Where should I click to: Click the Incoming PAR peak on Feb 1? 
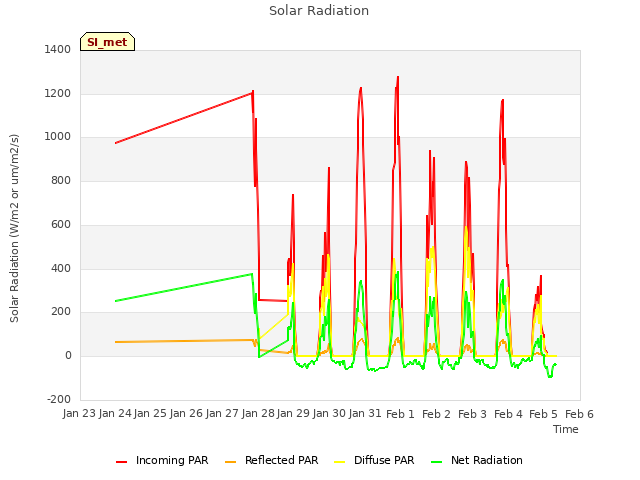pyautogui.click(x=398, y=77)
